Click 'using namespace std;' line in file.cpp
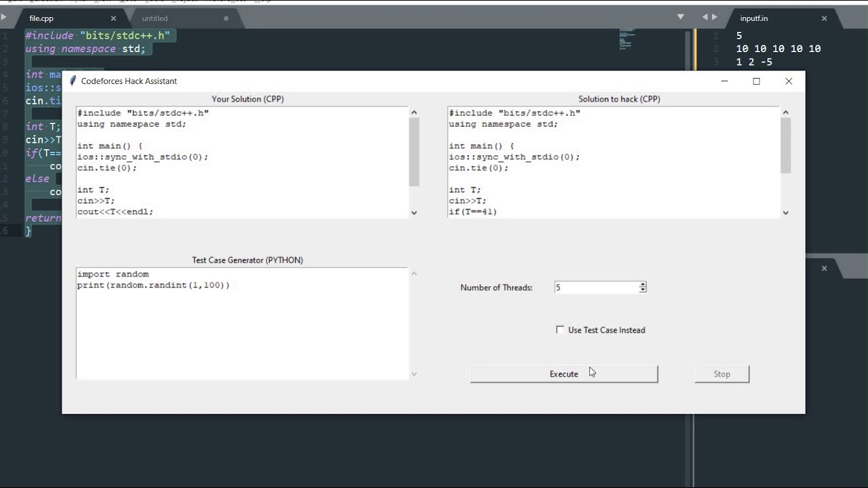 [x=85, y=49]
